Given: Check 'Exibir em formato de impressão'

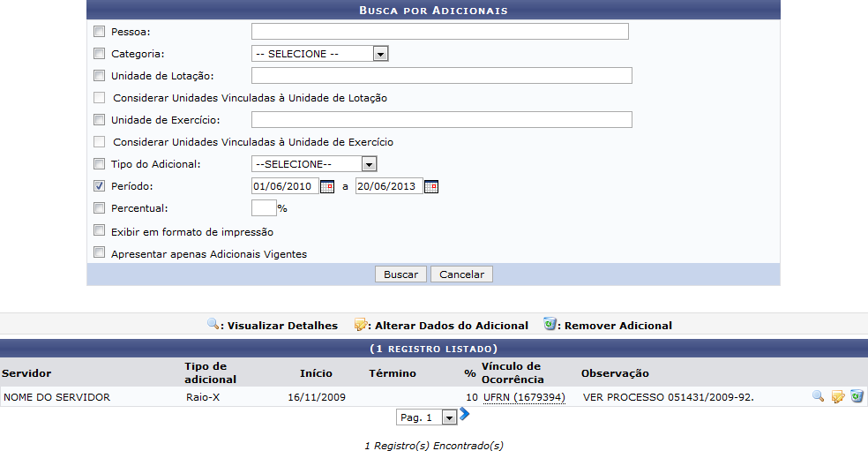Looking at the screenshot, I should point(100,231).
